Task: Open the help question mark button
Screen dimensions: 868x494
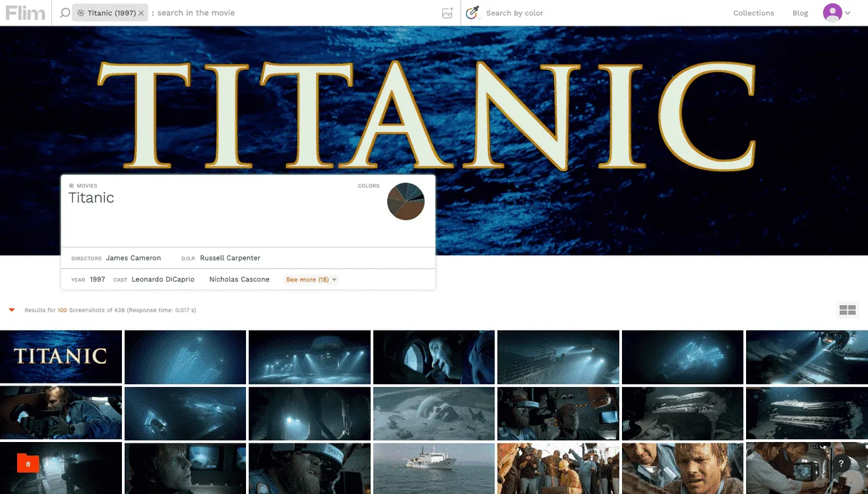Action: 841,463
